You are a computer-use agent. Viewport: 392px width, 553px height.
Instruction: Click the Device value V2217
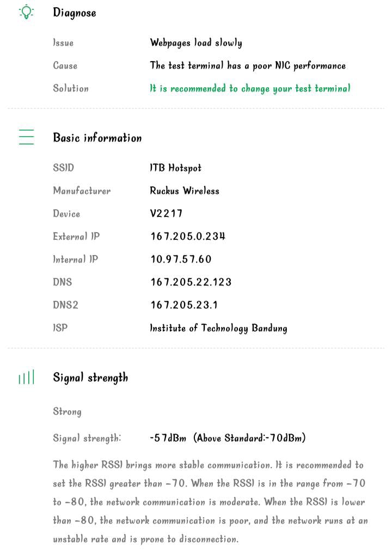click(x=166, y=214)
